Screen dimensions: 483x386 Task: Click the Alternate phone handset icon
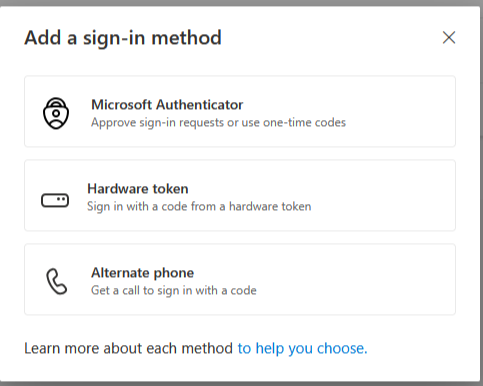56,281
